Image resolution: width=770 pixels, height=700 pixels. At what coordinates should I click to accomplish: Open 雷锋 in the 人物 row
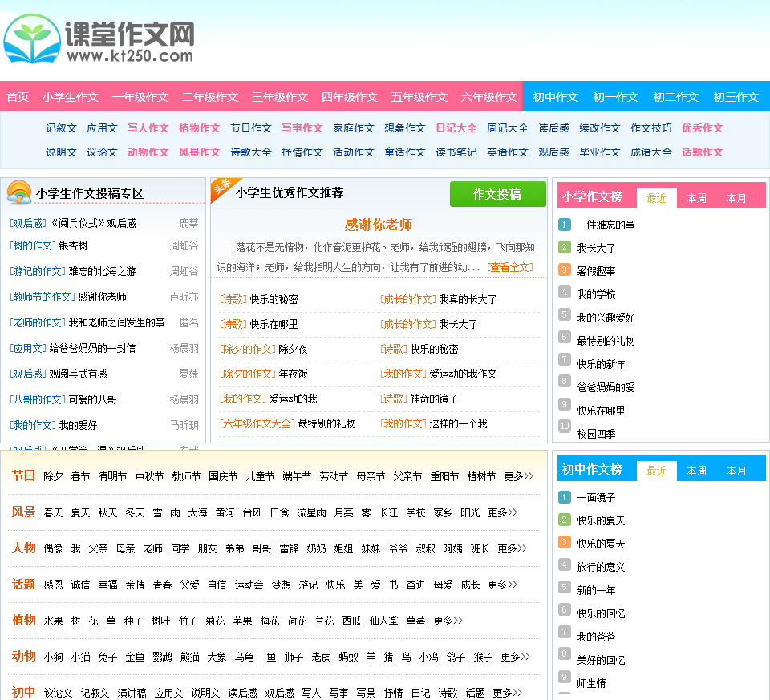coord(289,548)
